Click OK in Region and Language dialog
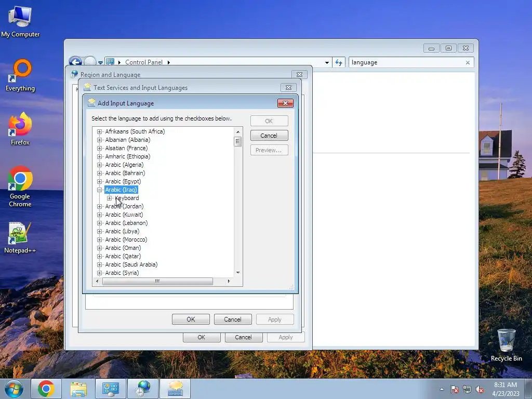Viewport: 532px width, 399px height. (202, 337)
